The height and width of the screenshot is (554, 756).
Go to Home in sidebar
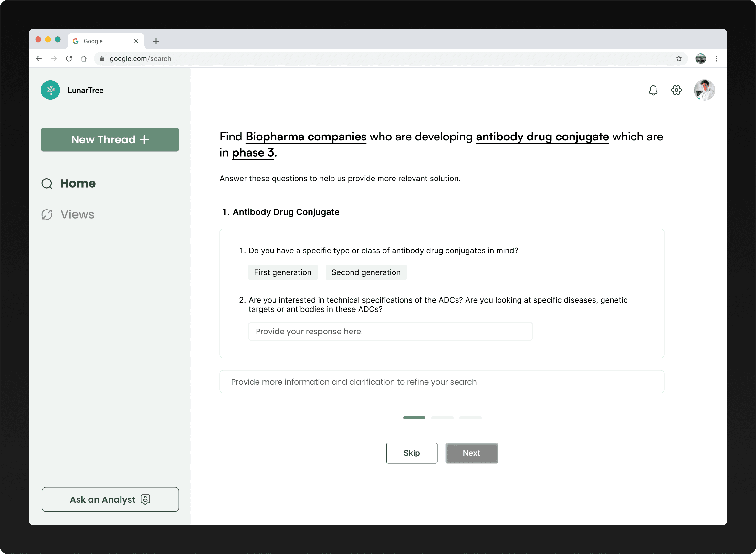pyautogui.click(x=78, y=183)
